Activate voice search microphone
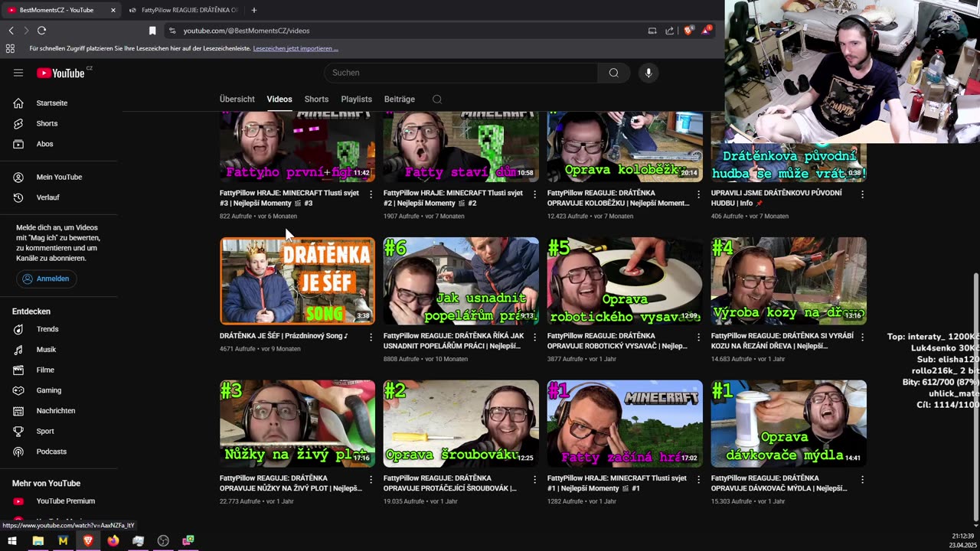Viewport: 980px width, 551px height. (648, 73)
